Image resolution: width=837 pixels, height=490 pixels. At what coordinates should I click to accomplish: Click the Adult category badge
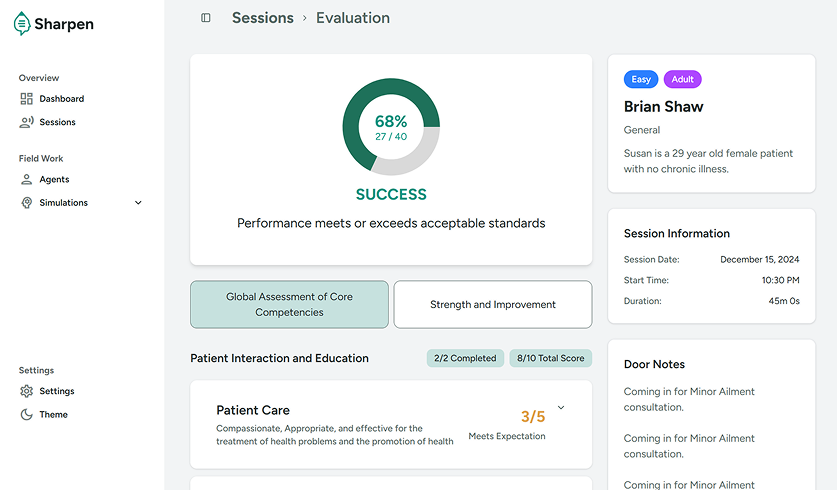(x=683, y=79)
